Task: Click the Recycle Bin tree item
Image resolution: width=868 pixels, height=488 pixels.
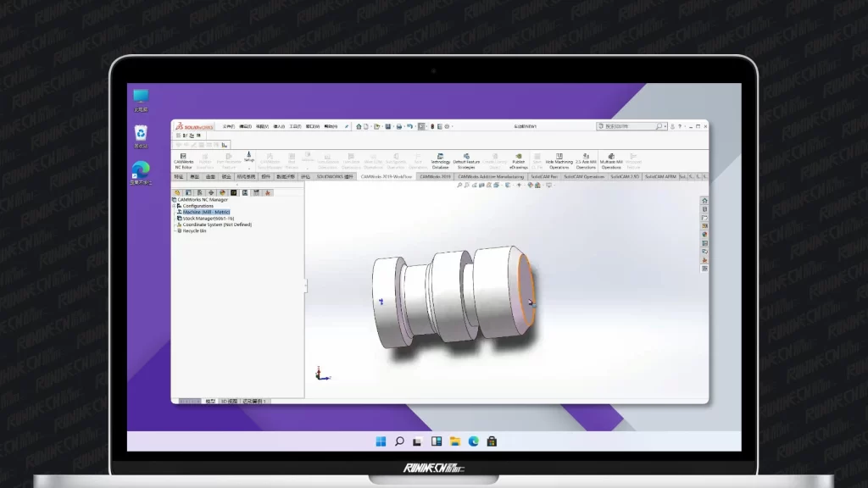Action: click(194, 230)
